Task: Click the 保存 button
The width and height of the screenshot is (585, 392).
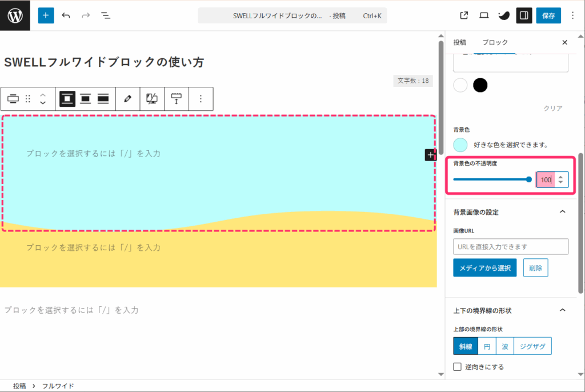Action: pos(548,15)
